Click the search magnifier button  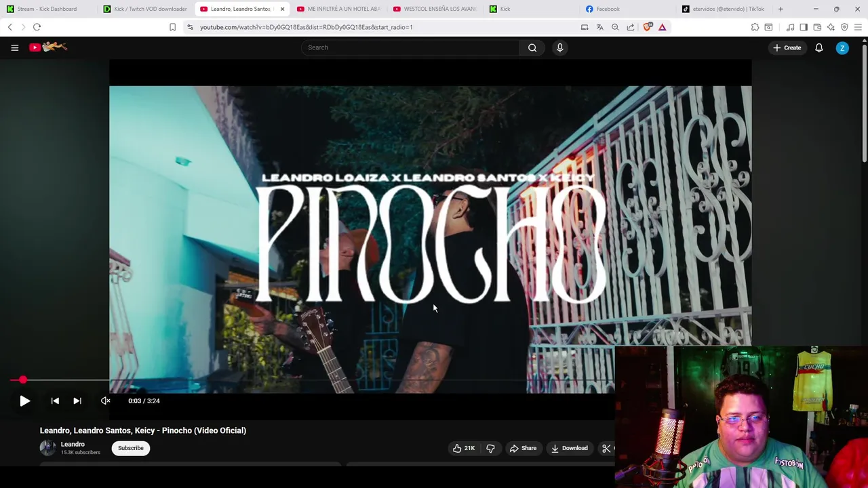(x=532, y=47)
